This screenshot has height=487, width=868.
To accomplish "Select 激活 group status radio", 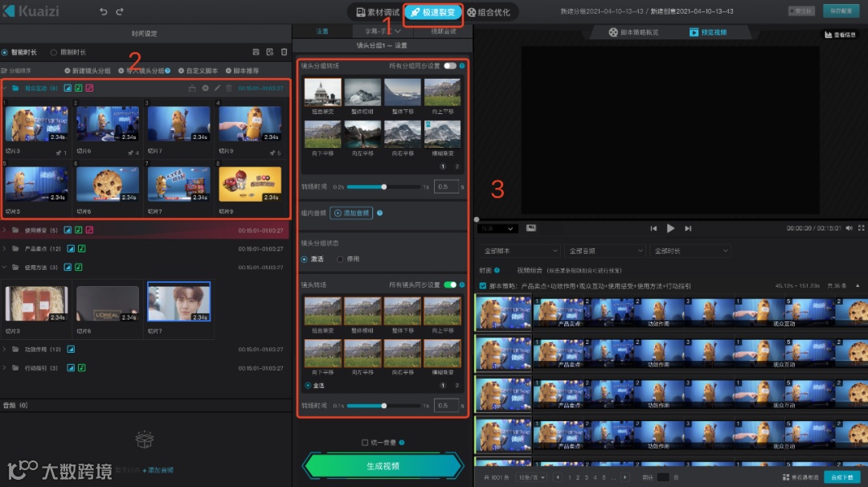I will (305, 259).
